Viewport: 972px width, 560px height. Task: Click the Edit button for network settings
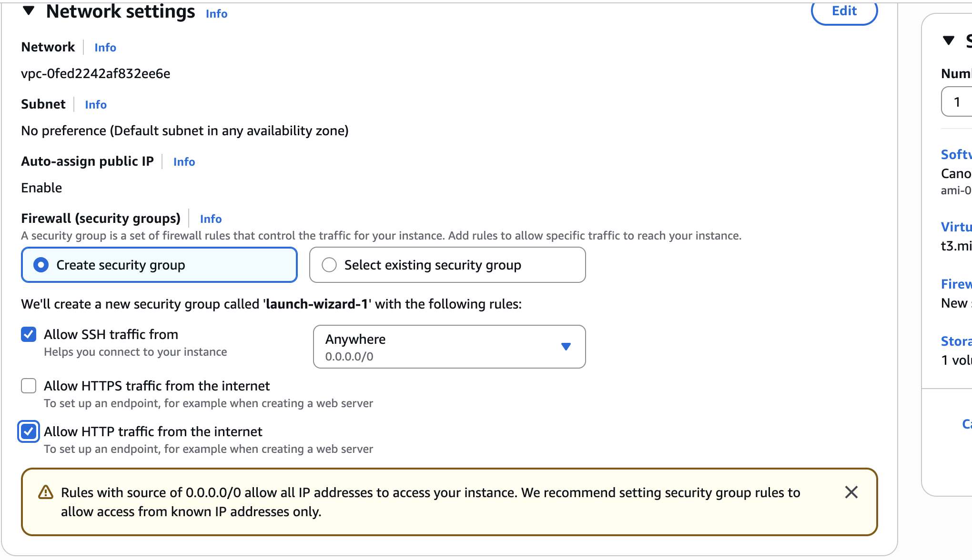coord(844,11)
